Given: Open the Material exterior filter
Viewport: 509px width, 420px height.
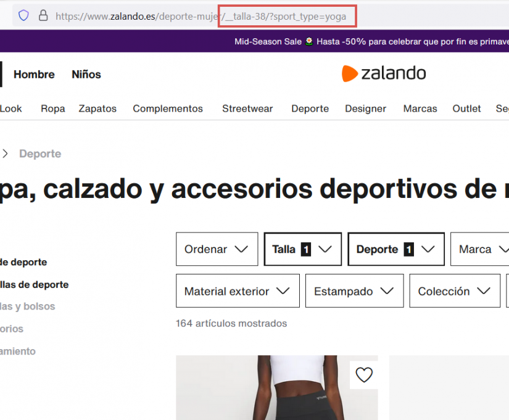Looking at the screenshot, I should pyautogui.click(x=238, y=290).
